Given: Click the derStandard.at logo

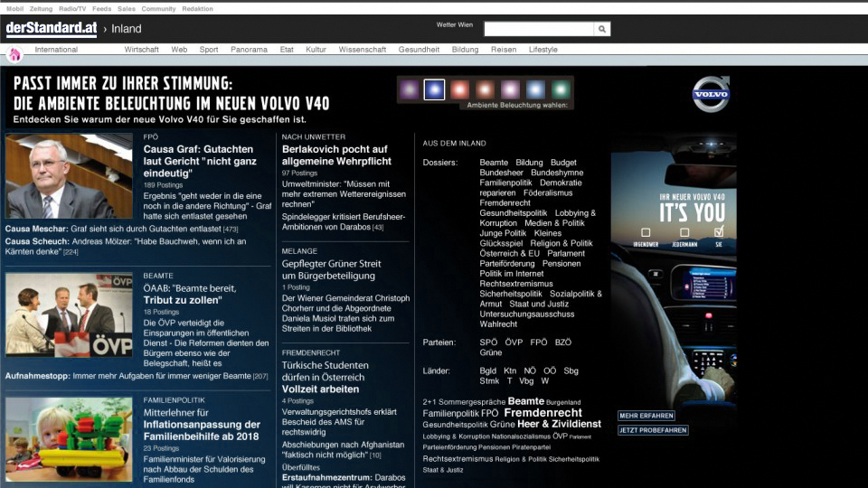Looking at the screenshot, I should pos(52,29).
